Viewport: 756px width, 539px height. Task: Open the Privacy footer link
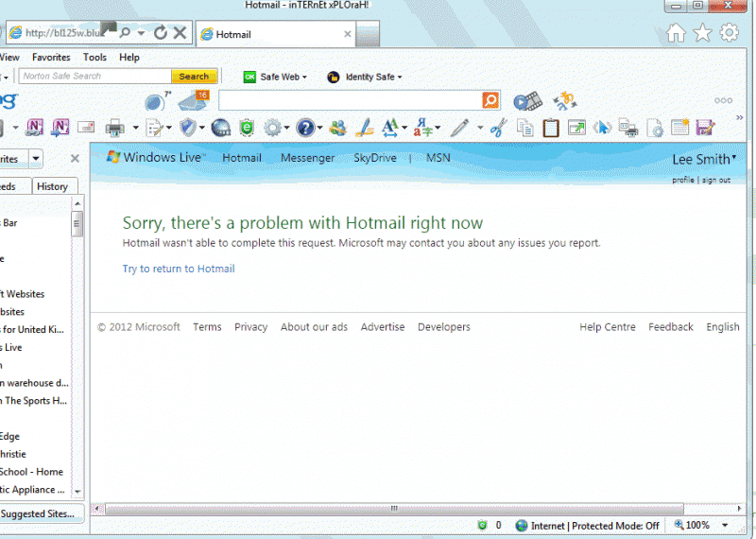pyautogui.click(x=250, y=326)
